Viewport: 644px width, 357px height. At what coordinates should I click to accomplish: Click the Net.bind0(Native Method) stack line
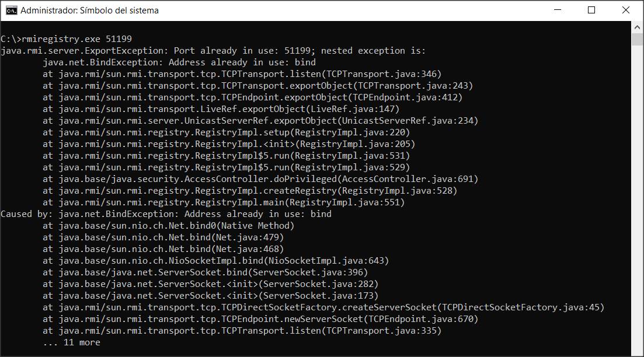tap(168, 226)
